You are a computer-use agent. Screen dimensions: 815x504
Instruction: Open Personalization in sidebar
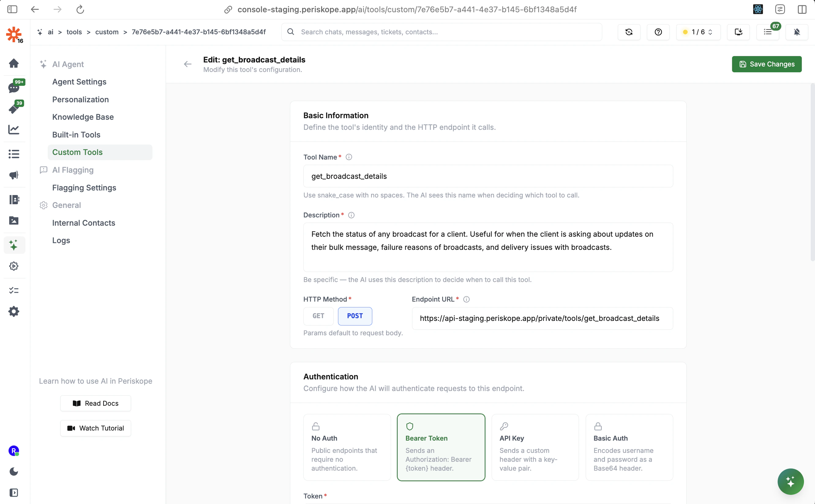80,99
